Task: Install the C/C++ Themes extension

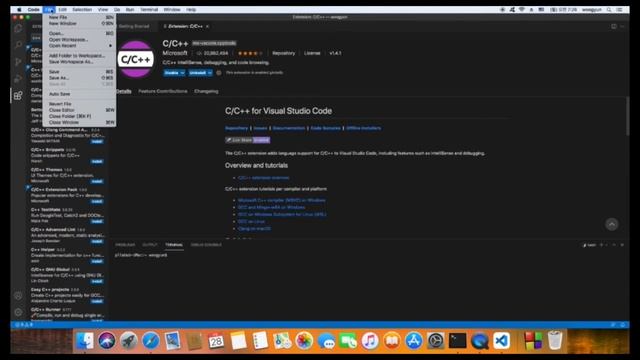Action: click(x=97, y=181)
